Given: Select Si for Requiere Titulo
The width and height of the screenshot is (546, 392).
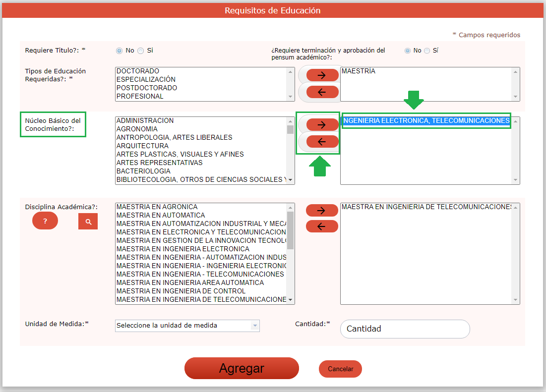Looking at the screenshot, I should [141, 51].
